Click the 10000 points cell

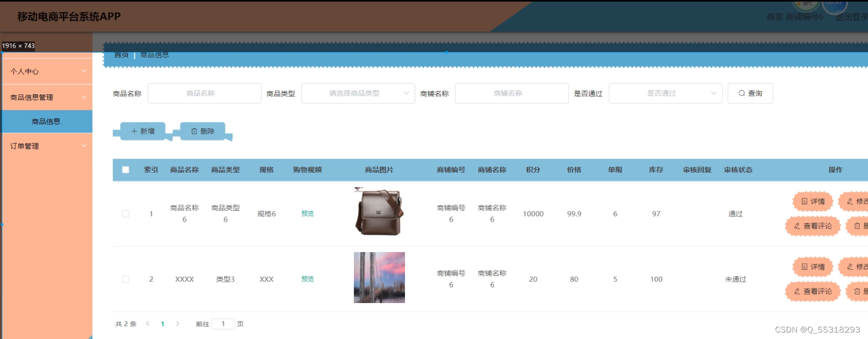click(x=533, y=214)
